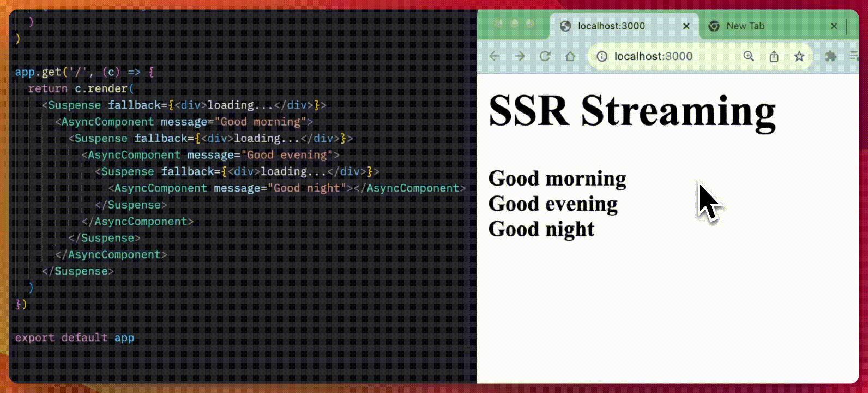Close the localhost:3000 tab
The height and width of the screenshot is (393, 868).
[x=686, y=26]
